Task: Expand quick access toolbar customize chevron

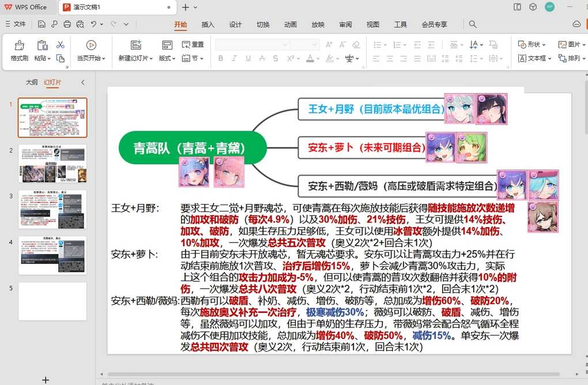Action: [126, 24]
